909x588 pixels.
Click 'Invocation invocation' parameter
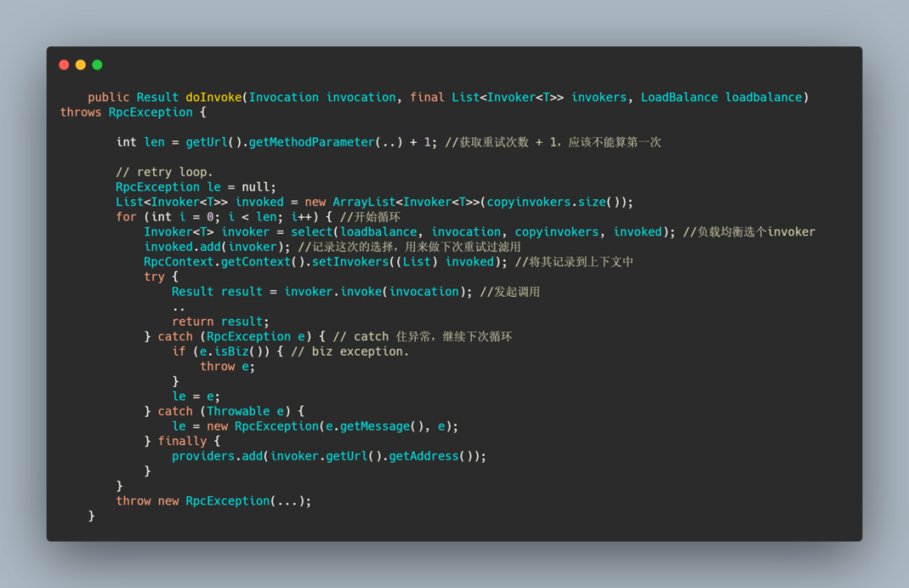click(x=322, y=98)
